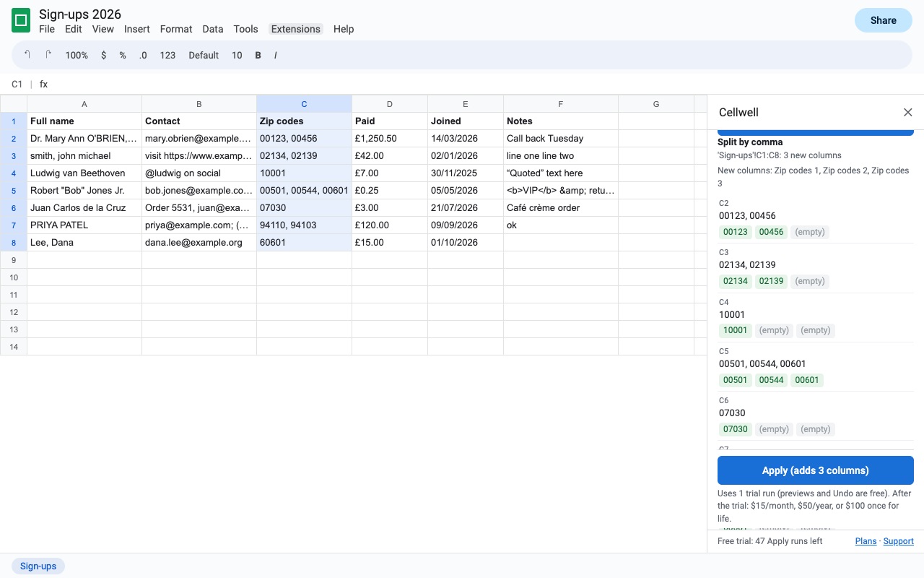Close the Cellwell sidebar panel
This screenshot has height=578, width=924.
tap(908, 112)
